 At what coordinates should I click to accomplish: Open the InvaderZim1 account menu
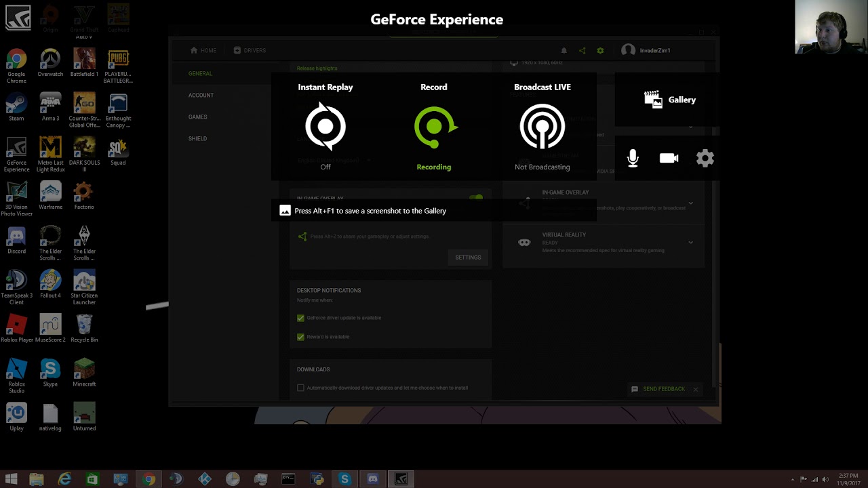click(646, 50)
